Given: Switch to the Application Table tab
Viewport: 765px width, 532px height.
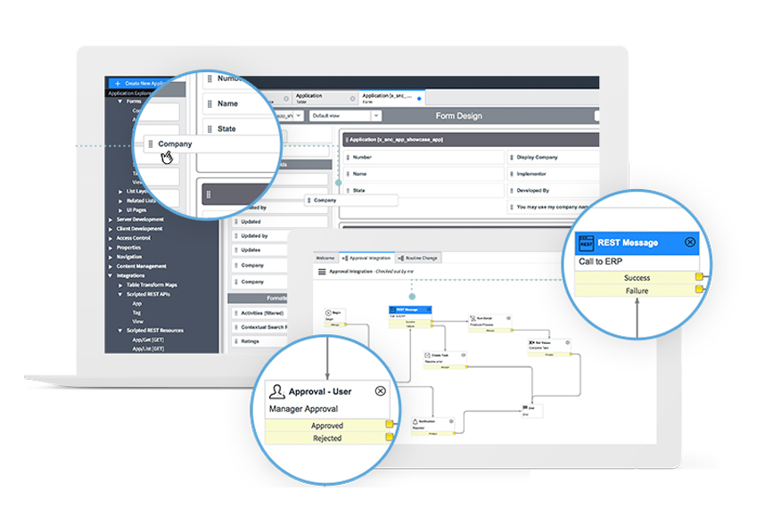Looking at the screenshot, I should point(325,98).
